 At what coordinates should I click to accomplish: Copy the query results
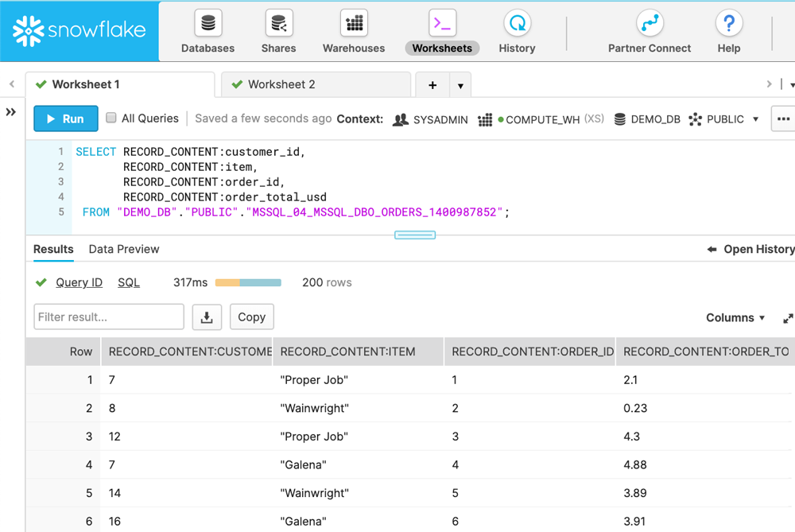pos(251,317)
